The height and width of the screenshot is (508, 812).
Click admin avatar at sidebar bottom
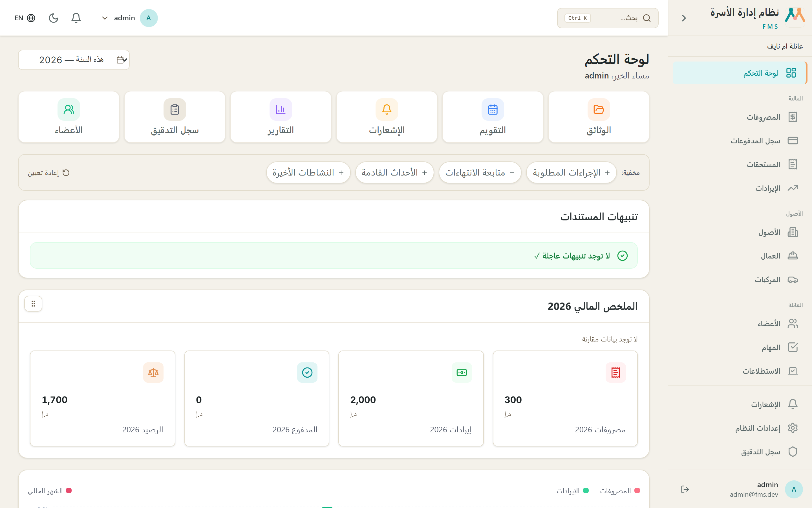794,489
